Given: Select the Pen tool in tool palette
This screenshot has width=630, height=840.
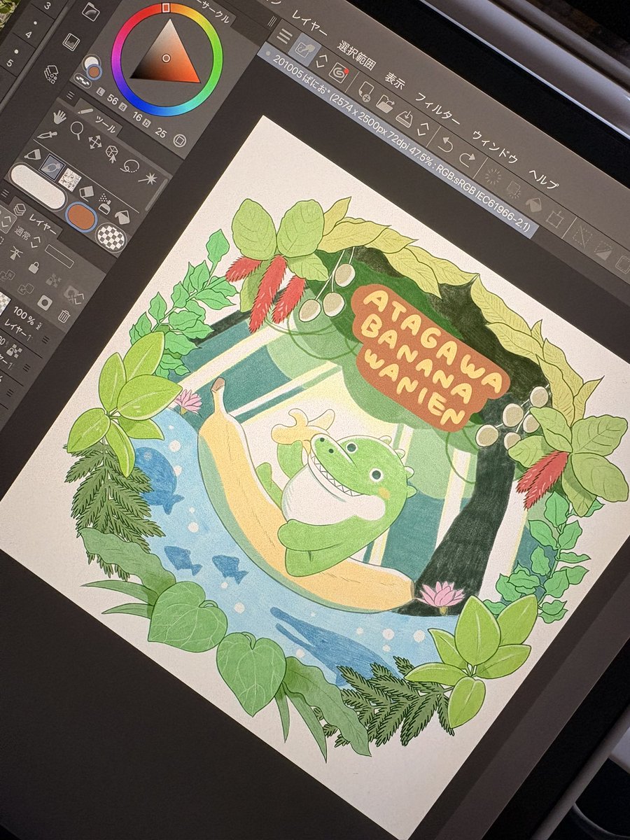Looking at the screenshot, I should point(33,154).
